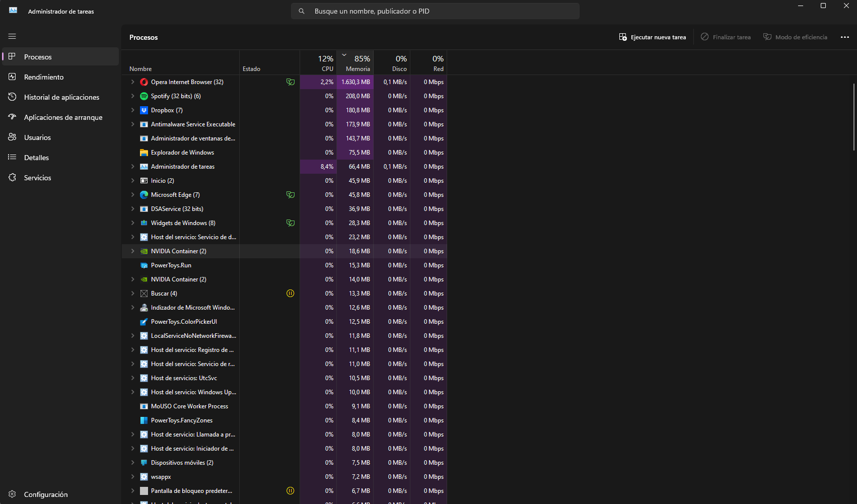Image resolution: width=857 pixels, height=504 pixels.
Task: Click the 8,4% CPU cell
Action: [318, 167]
